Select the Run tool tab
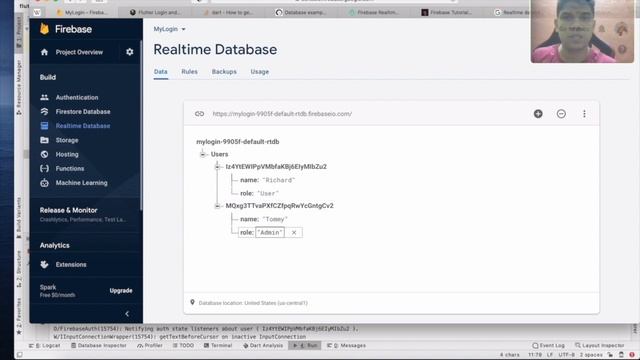 (x=305, y=345)
